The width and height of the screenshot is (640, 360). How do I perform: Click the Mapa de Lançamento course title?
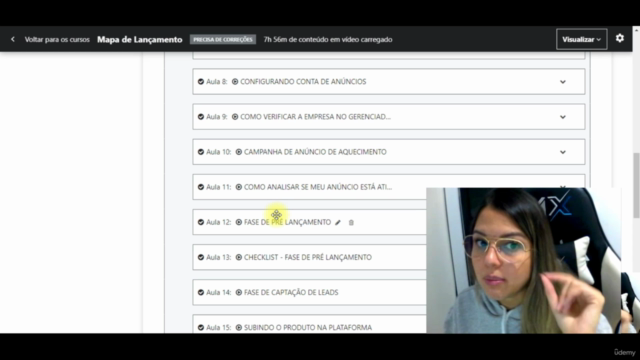coord(140,40)
